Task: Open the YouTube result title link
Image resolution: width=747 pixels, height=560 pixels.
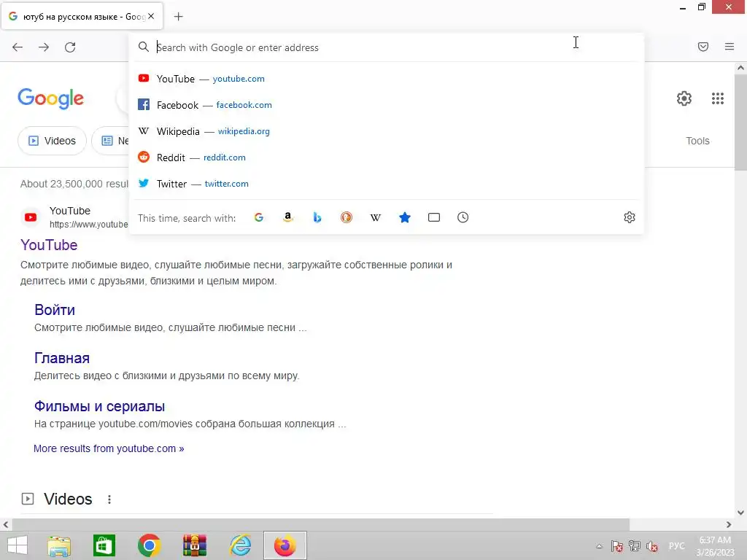Action: (49, 245)
